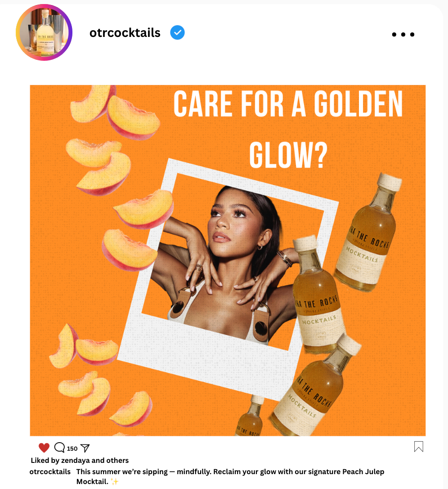Click the sparkle emoji ending the caption
This screenshot has width=448, height=489.
click(x=115, y=481)
